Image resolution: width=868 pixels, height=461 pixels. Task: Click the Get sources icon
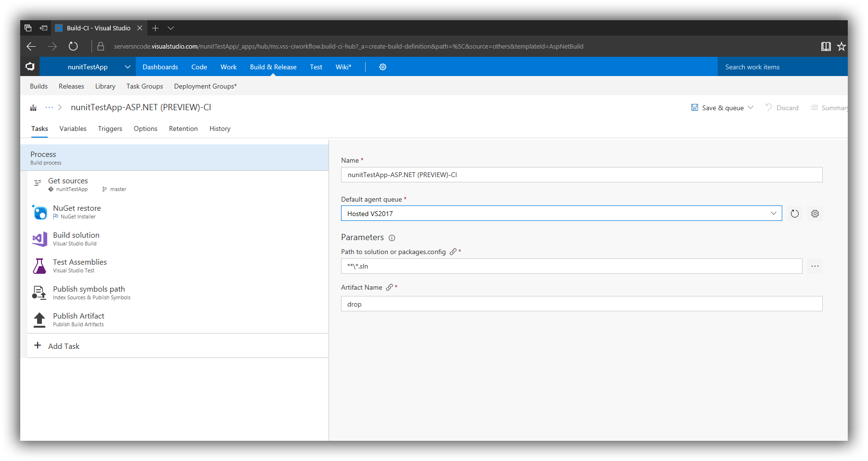pyautogui.click(x=38, y=183)
